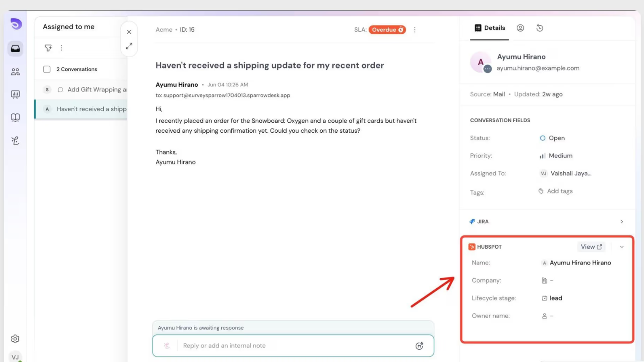Select the Details tab

click(490, 28)
